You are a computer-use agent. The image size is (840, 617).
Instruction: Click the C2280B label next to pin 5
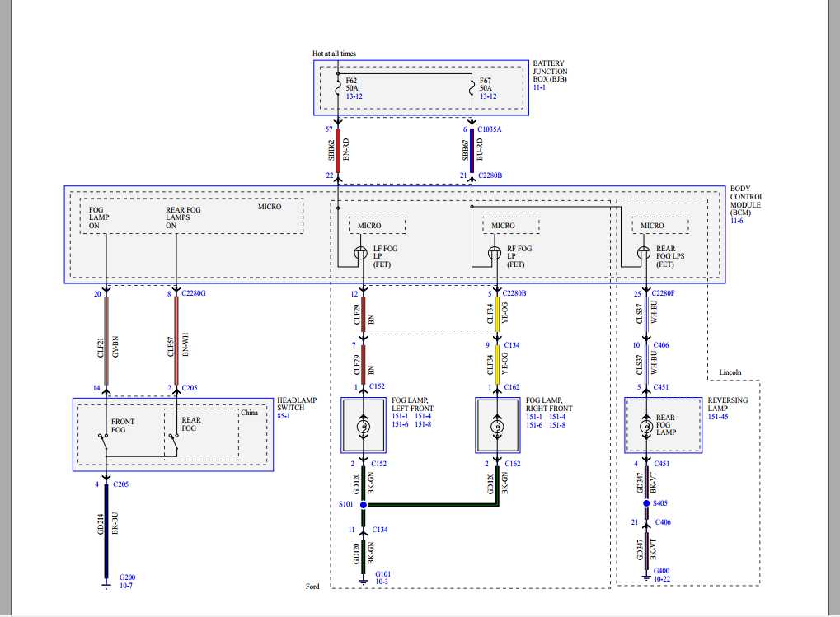514,293
